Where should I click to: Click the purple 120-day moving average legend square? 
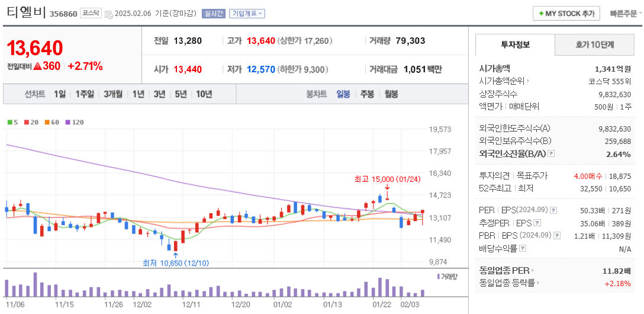67,122
